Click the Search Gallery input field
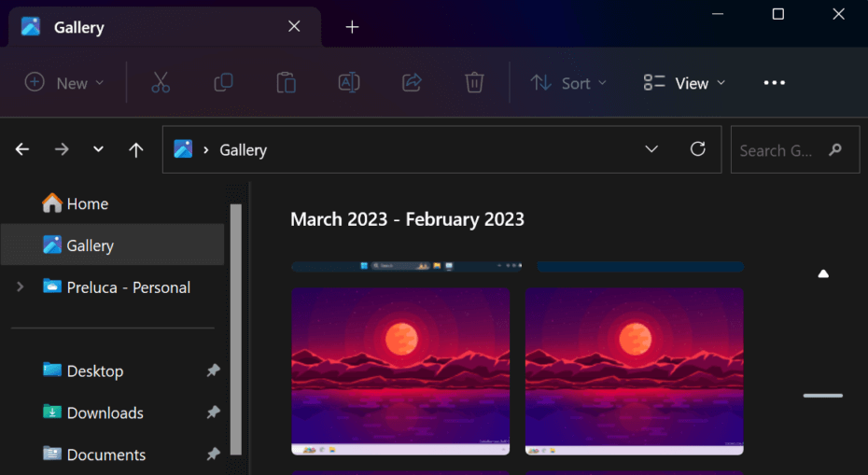 click(x=777, y=150)
